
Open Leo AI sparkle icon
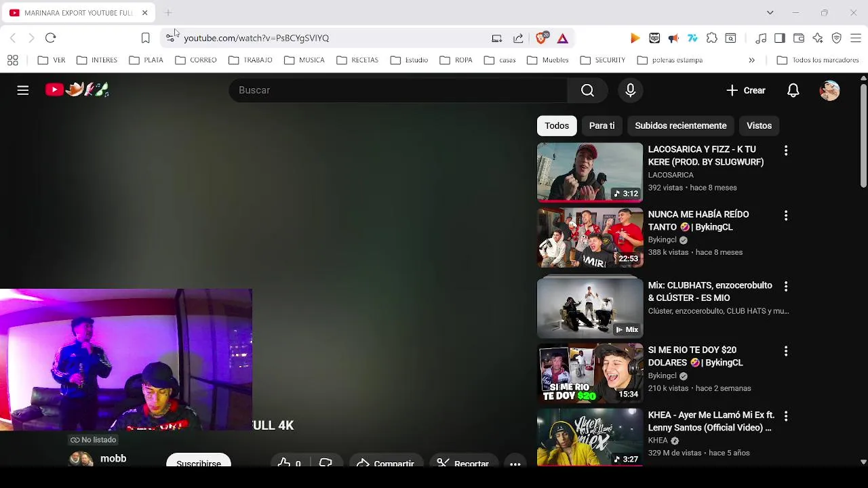[x=818, y=38]
